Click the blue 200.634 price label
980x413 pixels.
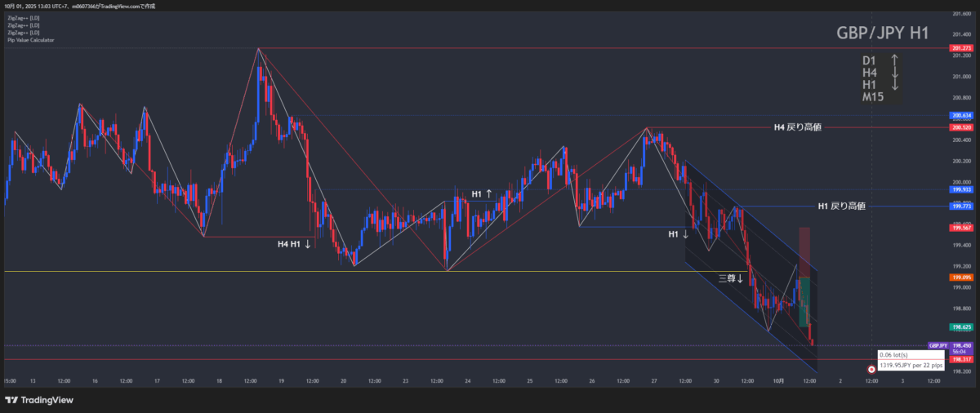tap(961, 116)
